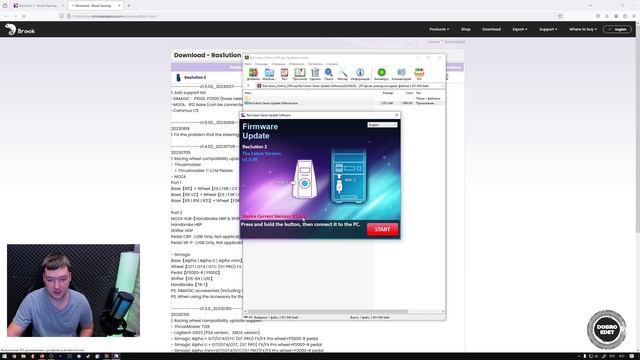Click WinRAR Extract To (Извлечь) folder icon
The width and height of the screenshot is (640, 360).
pos(269,74)
